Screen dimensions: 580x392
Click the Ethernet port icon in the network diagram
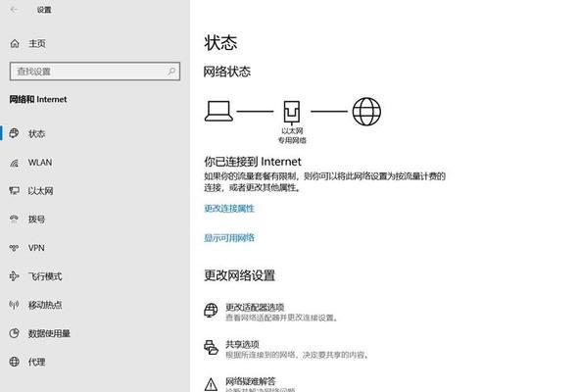click(292, 112)
